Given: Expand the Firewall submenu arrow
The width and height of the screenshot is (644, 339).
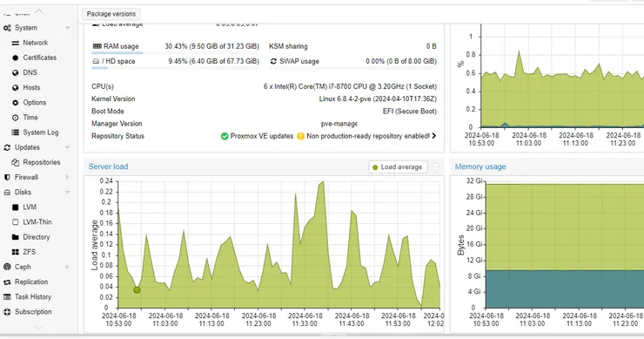Looking at the screenshot, I should [67, 177].
